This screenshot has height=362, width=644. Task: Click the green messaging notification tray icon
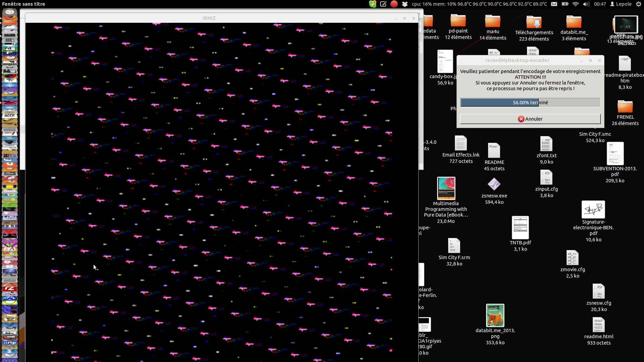[373, 4]
